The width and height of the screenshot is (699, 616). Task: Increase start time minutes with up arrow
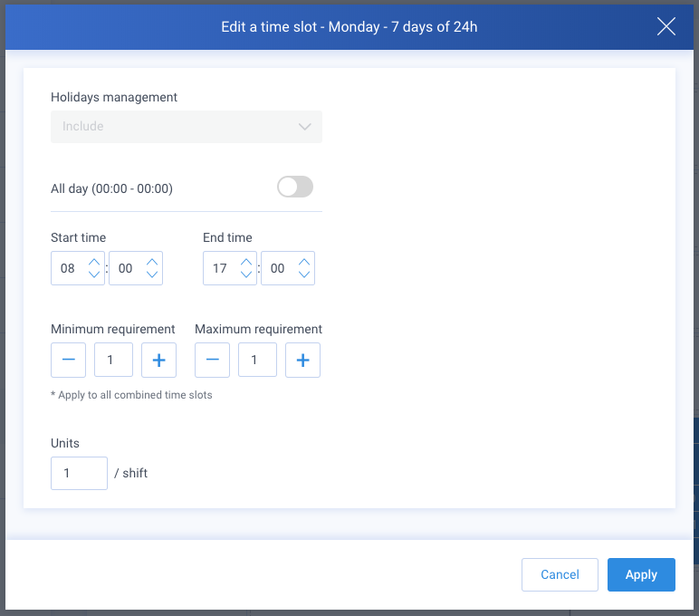pyautogui.click(x=152, y=262)
